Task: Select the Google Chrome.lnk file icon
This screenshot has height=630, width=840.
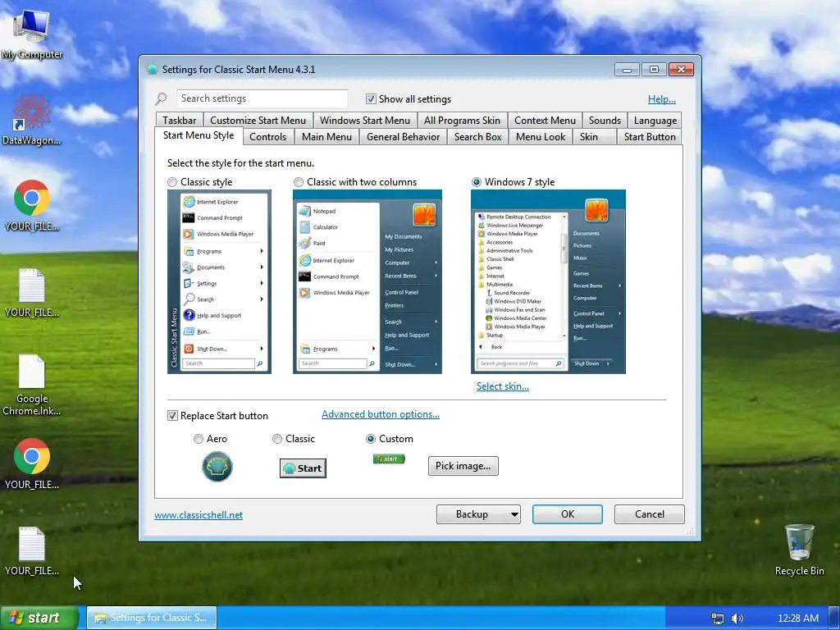Action: pyautogui.click(x=32, y=385)
